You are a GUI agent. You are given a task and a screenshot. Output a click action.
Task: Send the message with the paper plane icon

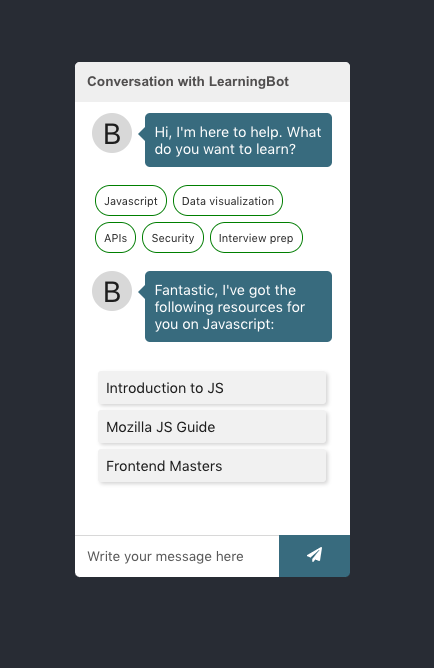coord(314,556)
